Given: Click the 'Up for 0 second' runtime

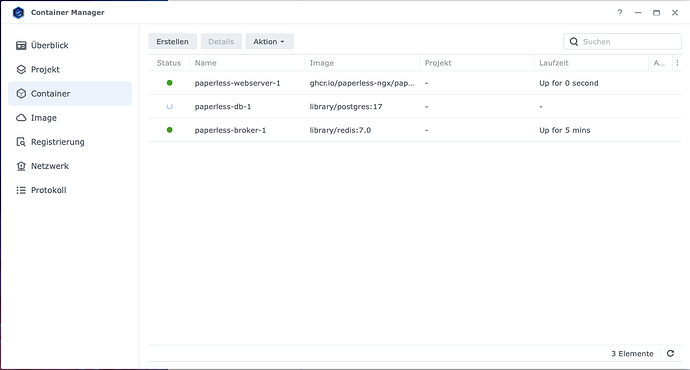Looking at the screenshot, I should click(569, 83).
